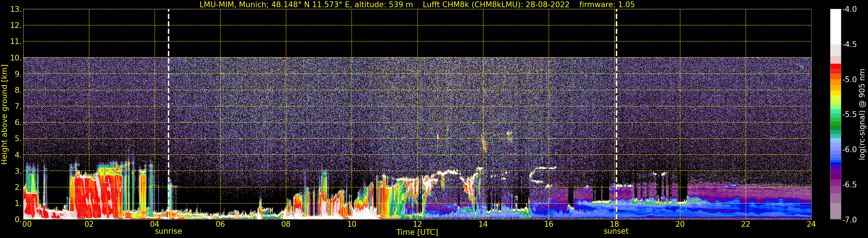868x238 pixels.
Task: Click the height axis tick '1.'
Action: point(18,204)
